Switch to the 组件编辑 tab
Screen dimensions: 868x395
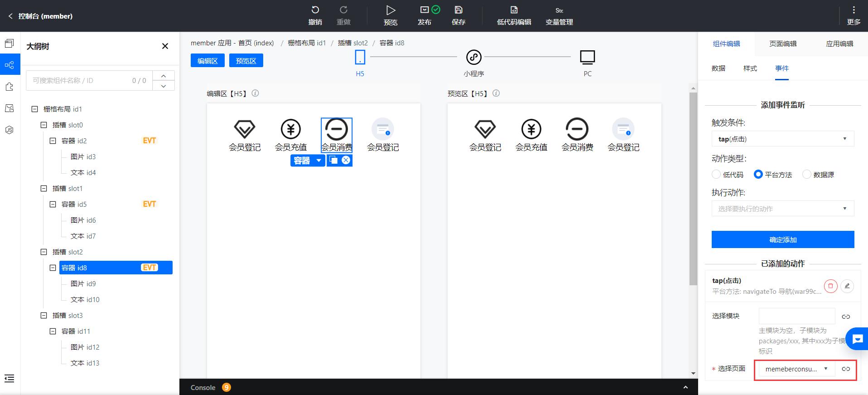pos(726,44)
